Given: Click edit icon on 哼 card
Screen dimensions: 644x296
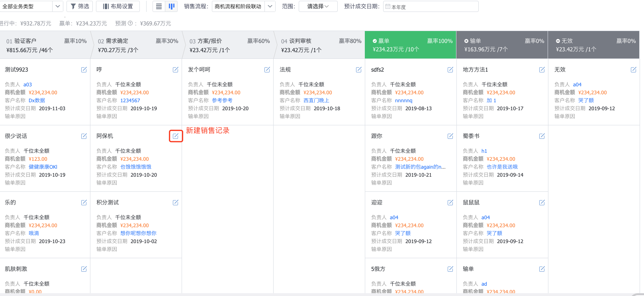Looking at the screenshot, I should click(176, 70).
